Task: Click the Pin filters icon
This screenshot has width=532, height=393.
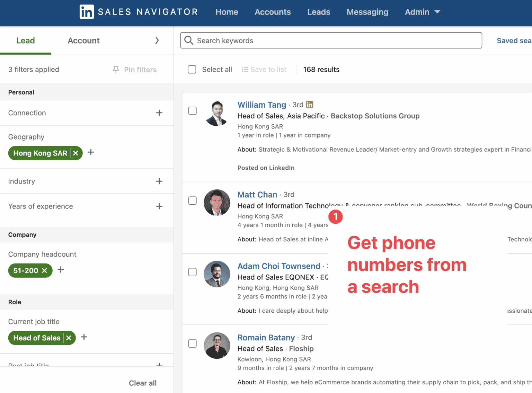Action: pos(116,69)
